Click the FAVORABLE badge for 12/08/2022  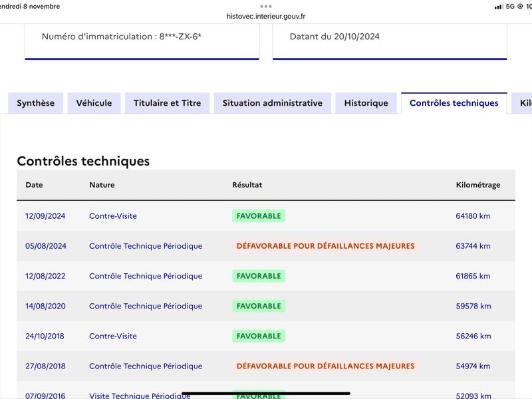click(x=259, y=276)
